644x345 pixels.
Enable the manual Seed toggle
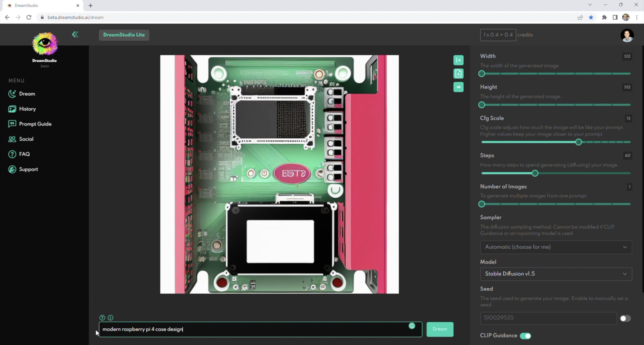(625, 318)
